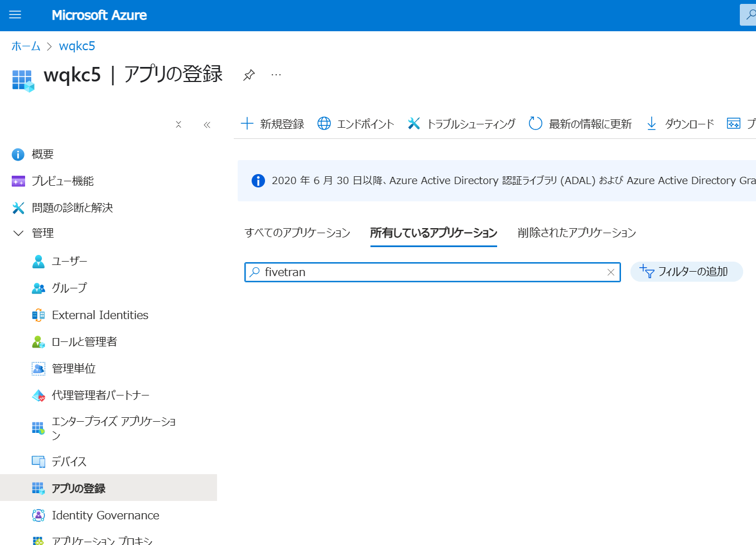Pin this blade with the pin icon
756x545 pixels.
click(x=249, y=75)
